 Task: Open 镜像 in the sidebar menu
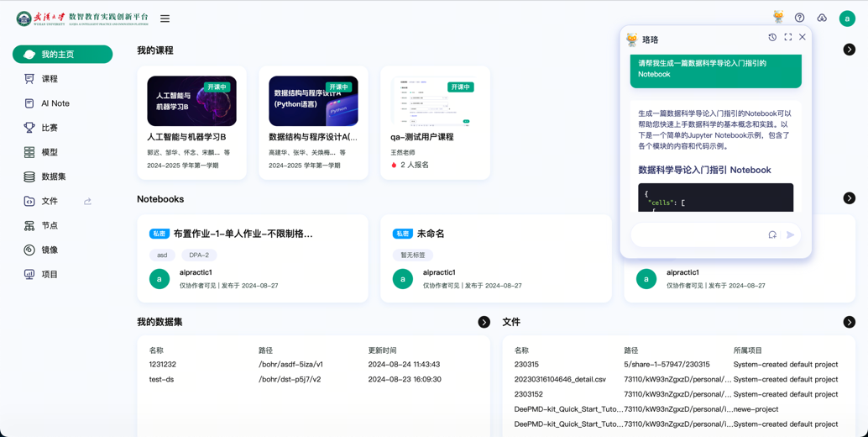point(50,250)
